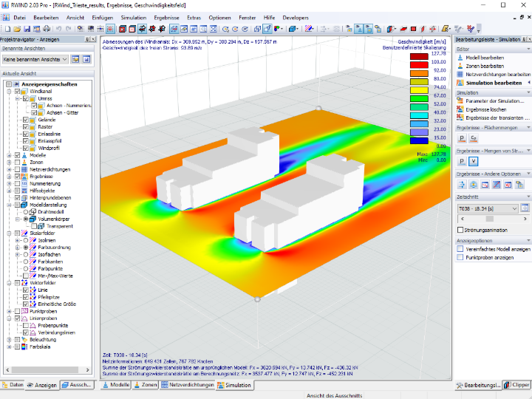The image size is (532, 399).
Task: Click the last icon in Andere Optionen row
Action: point(519,185)
